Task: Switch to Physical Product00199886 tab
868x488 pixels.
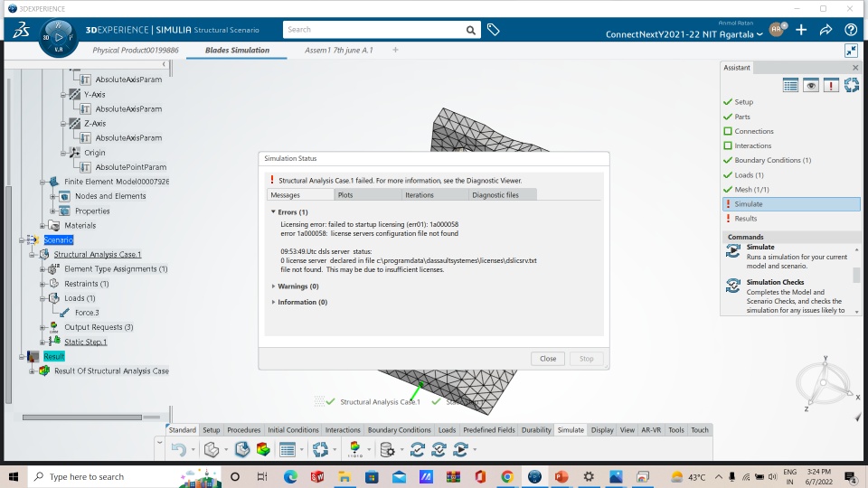Action: pos(136,51)
